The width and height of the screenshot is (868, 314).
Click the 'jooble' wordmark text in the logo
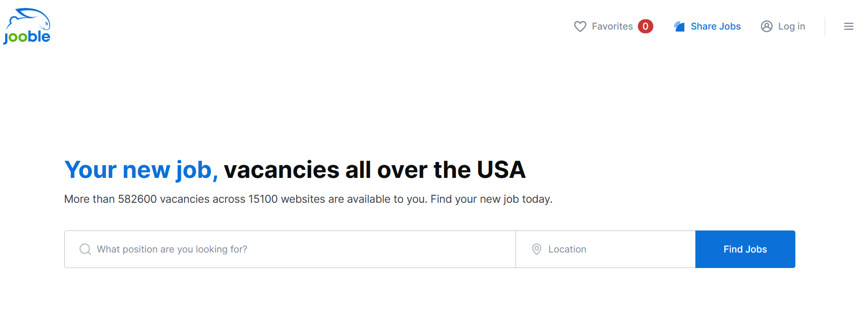[27, 37]
